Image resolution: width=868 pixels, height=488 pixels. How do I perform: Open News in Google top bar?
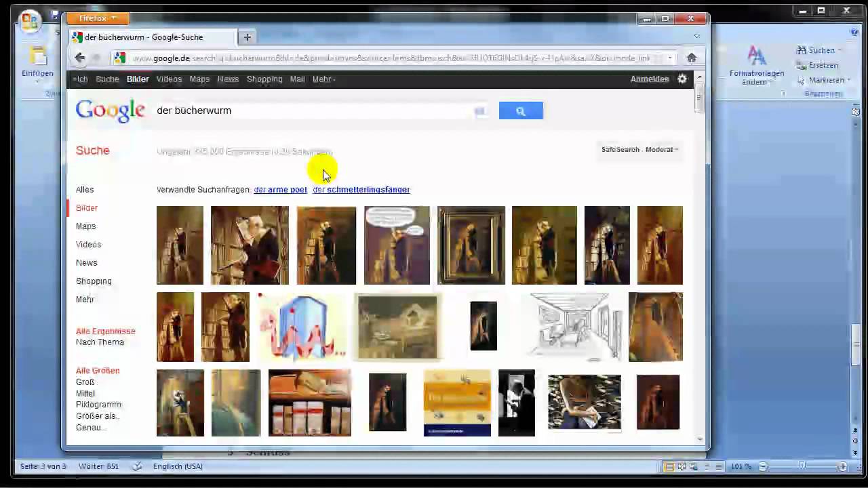coord(228,79)
